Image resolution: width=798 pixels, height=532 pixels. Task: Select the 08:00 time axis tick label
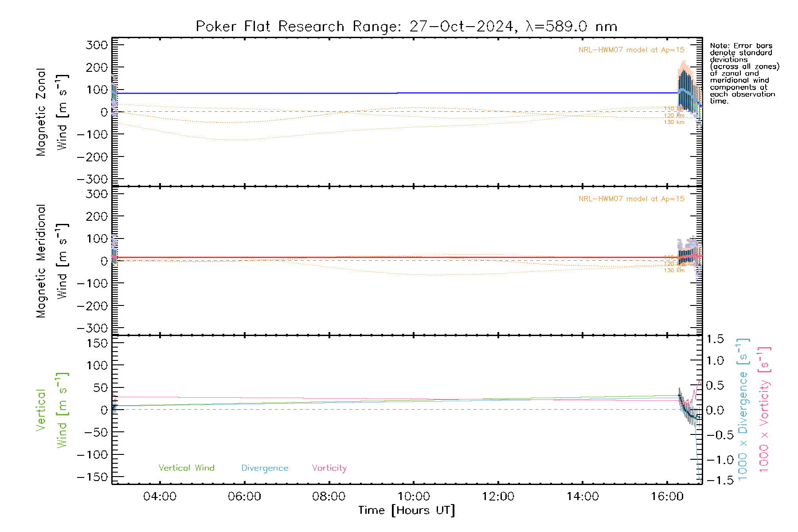(329, 497)
